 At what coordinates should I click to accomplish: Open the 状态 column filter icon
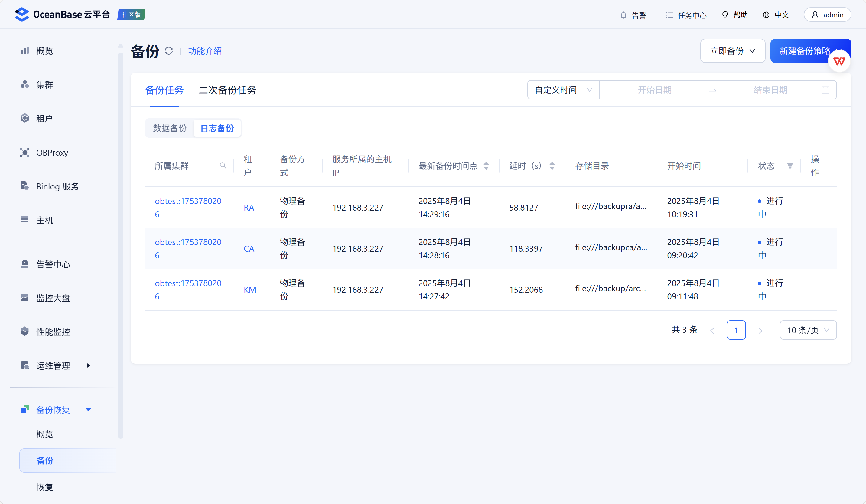(x=790, y=166)
